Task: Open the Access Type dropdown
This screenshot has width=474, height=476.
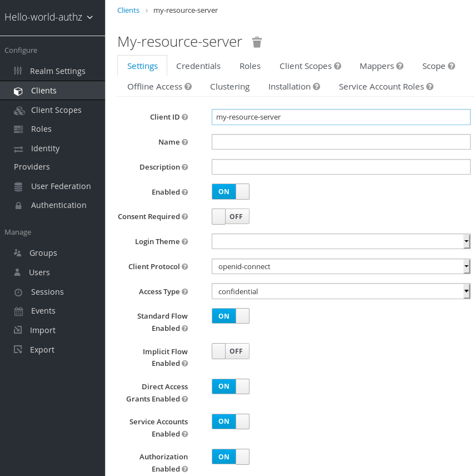Action: [x=341, y=291]
